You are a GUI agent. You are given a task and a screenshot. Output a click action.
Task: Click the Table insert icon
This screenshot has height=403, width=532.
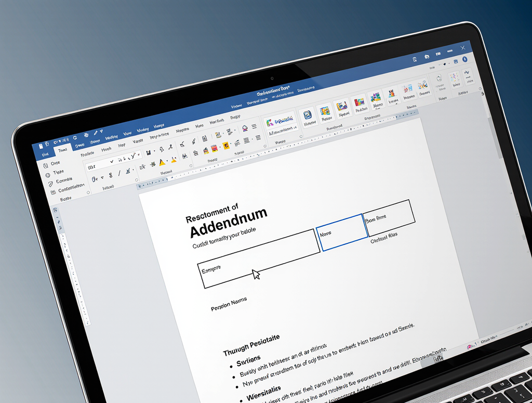click(307, 116)
